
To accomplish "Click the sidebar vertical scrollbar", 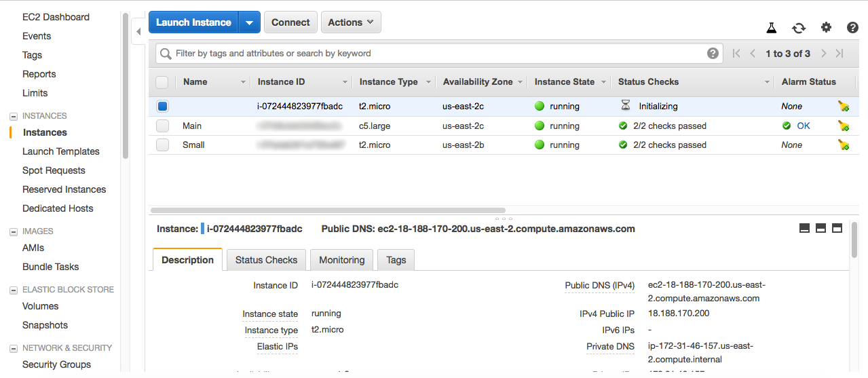I will [x=126, y=86].
